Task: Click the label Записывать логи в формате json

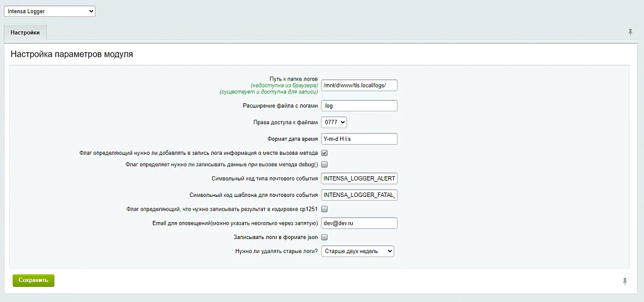Action: [276, 237]
